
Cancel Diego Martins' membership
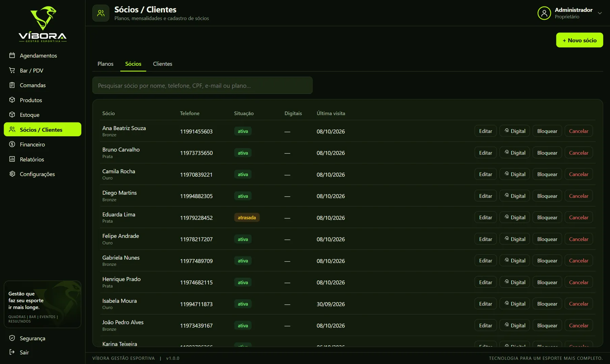(x=578, y=196)
